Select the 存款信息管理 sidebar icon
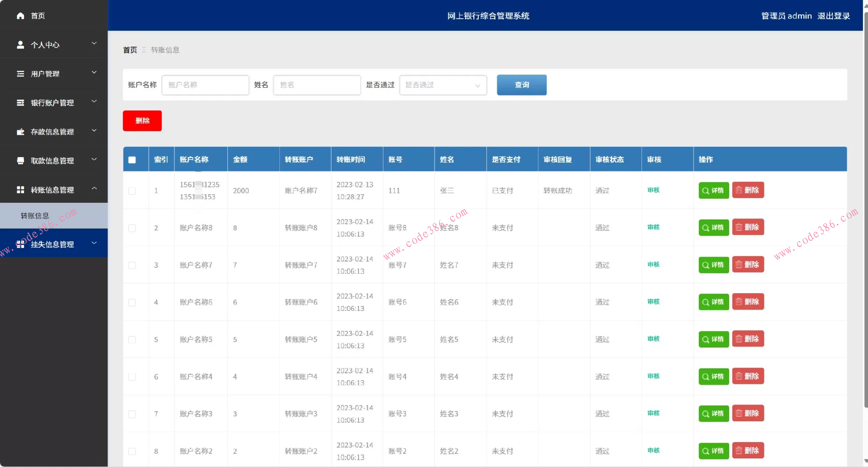 tap(20, 132)
